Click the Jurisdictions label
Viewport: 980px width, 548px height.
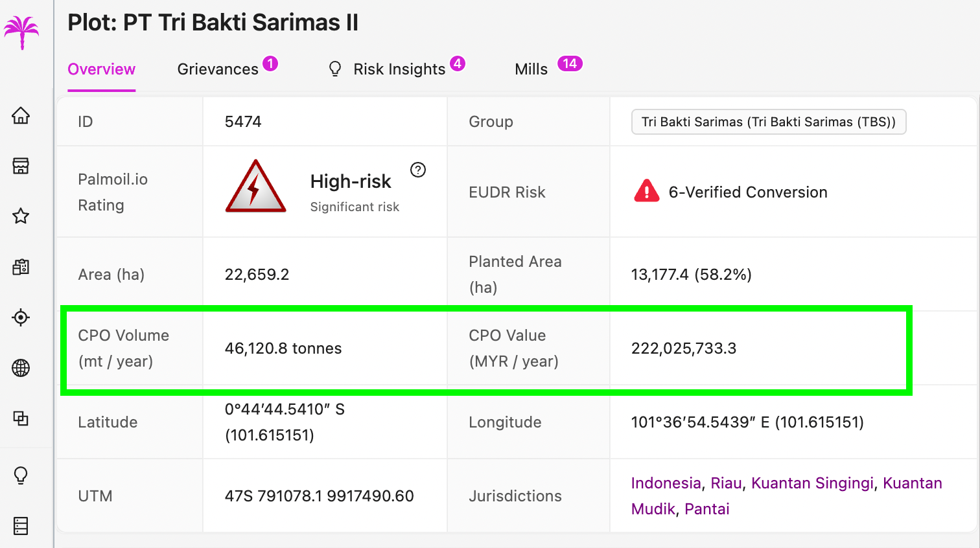[515, 496]
